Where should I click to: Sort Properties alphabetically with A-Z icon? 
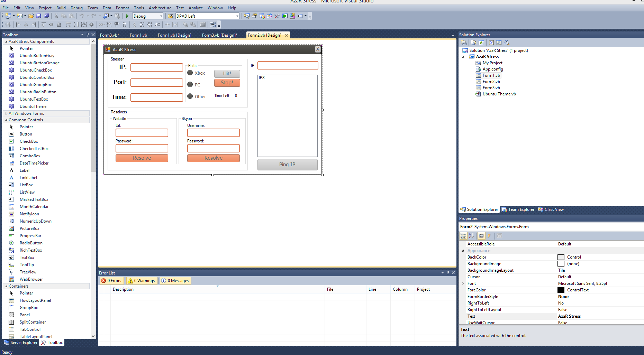coord(471,236)
